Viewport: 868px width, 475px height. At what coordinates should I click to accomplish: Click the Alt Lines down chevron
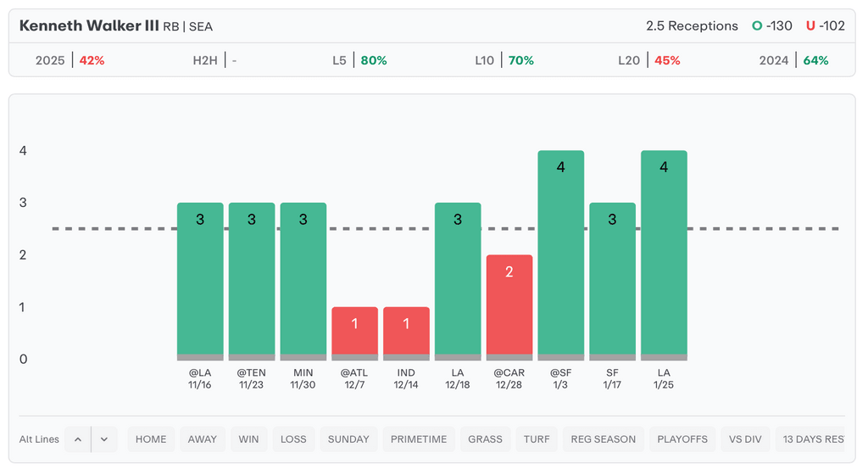pyautogui.click(x=104, y=439)
